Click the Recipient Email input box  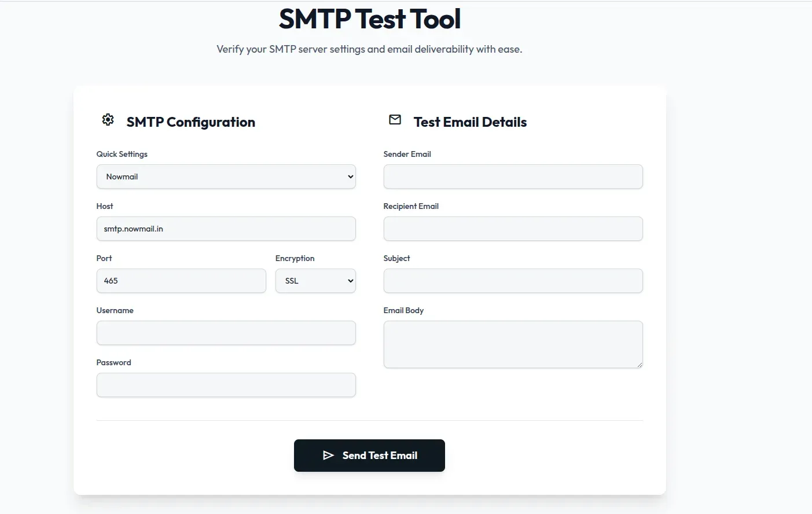(x=513, y=229)
